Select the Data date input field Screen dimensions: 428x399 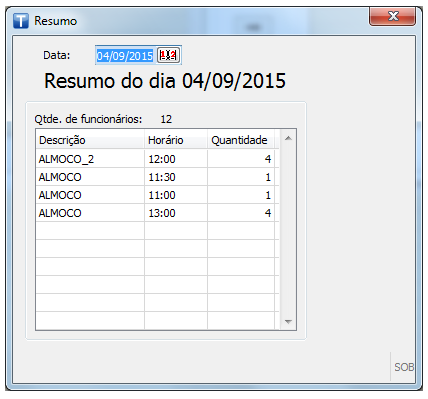tap(125, 55)
